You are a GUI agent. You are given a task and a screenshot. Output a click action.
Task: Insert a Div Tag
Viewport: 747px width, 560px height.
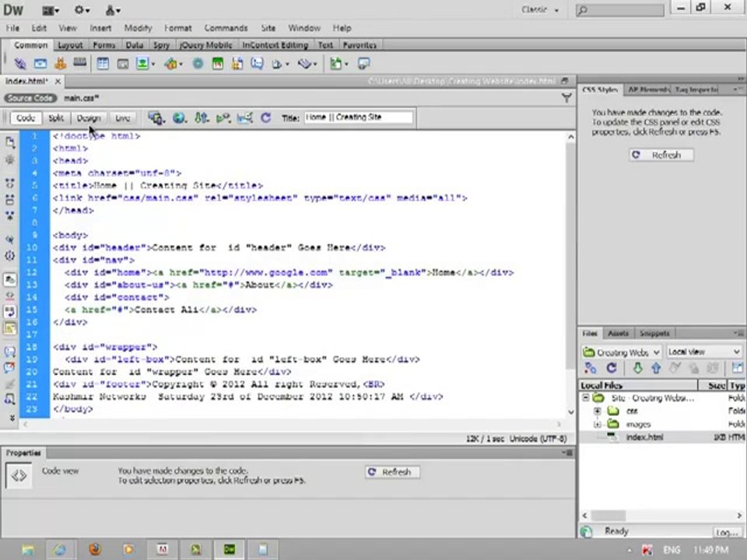coord(122,63)
